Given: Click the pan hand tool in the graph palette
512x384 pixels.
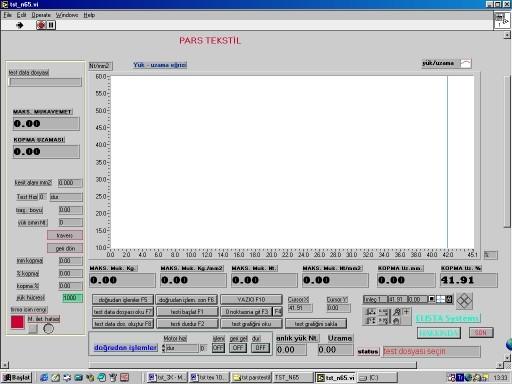Looking at the screenshot, I should coord(397,321).
